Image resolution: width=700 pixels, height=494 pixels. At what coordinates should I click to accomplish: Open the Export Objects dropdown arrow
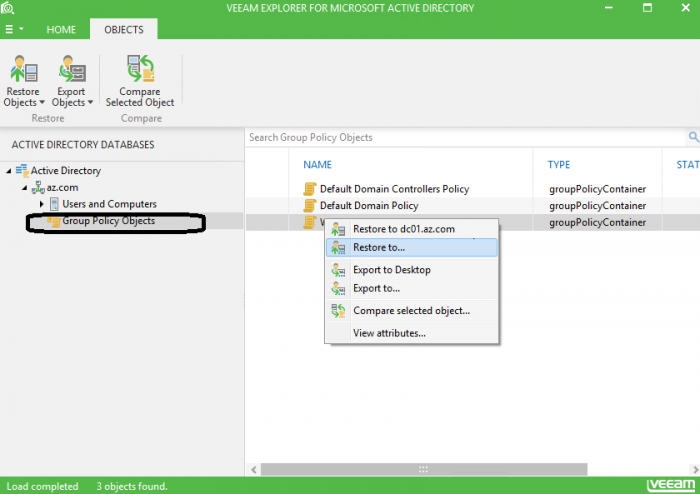tap(90, 103)
